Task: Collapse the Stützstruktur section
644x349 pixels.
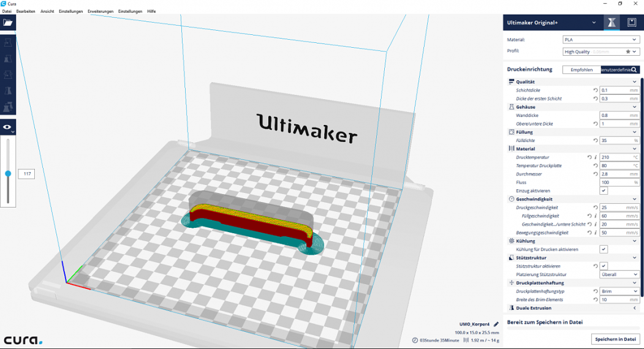Action: click(x=573, y=258)
